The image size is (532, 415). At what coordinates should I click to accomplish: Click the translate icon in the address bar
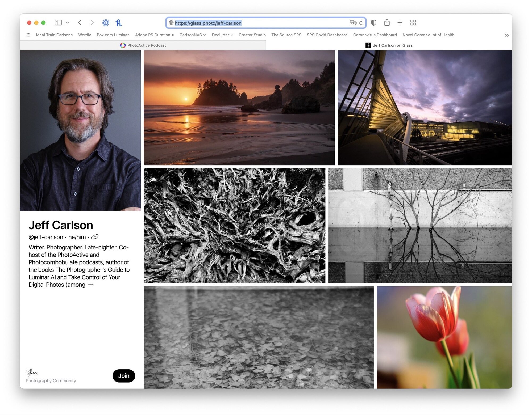(353, 23)
